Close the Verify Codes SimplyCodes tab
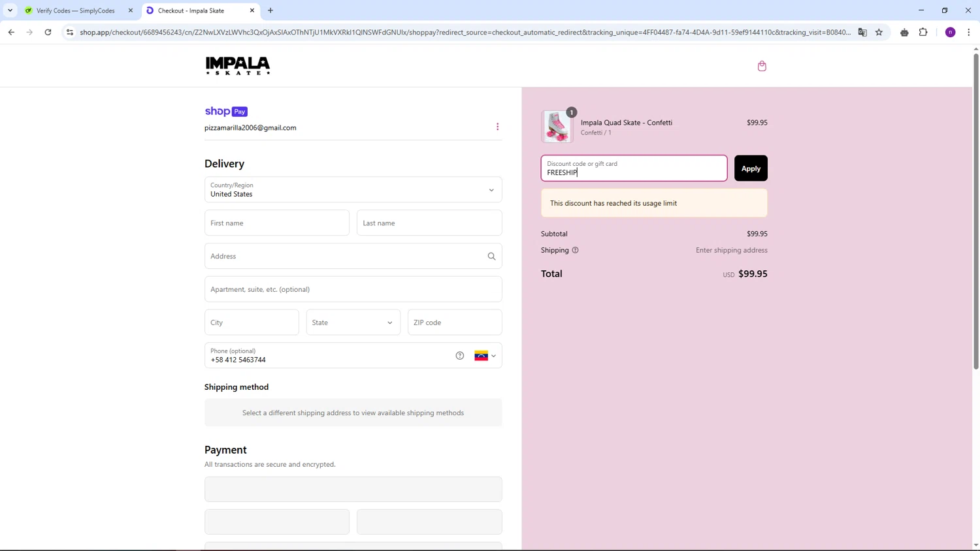 pyautogui.click(x=130, y=10)
